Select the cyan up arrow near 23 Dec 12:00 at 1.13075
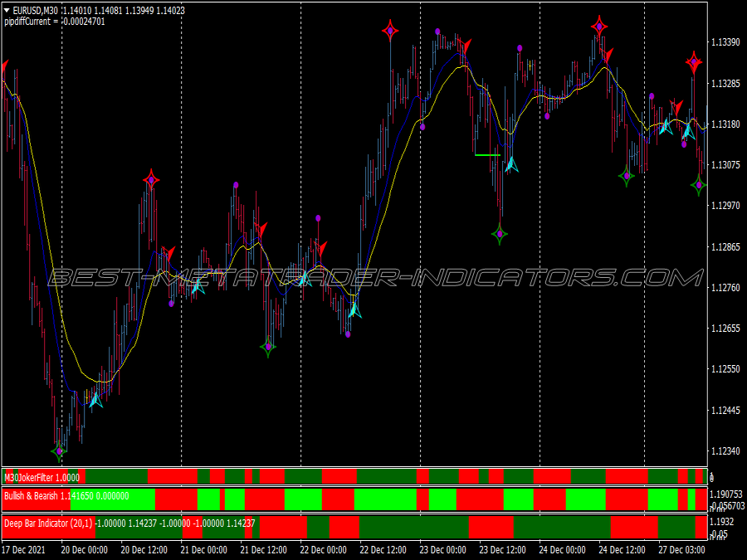The width and height of the screenshot is (747, 560). 511,165
